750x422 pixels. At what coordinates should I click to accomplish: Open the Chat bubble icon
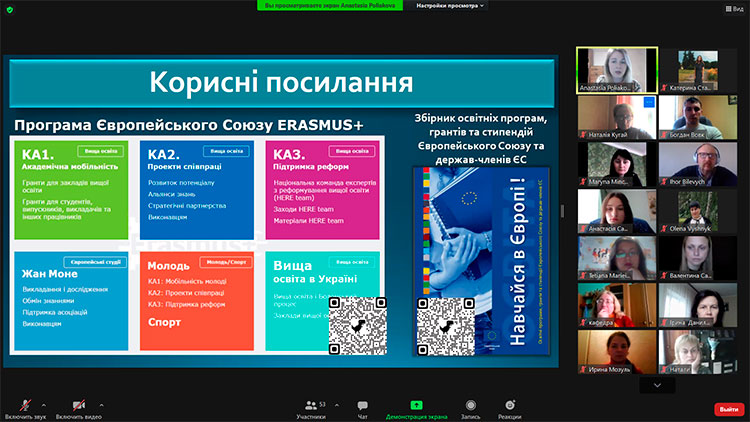click(x=362, y=406)
